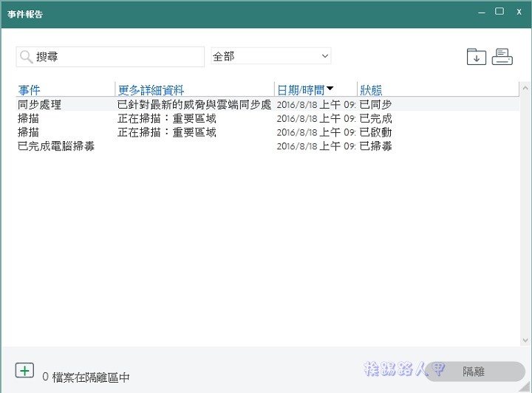Click the 已掃毒 status cell
This screenshot has height=393, width=532.
tap(375, 146)
